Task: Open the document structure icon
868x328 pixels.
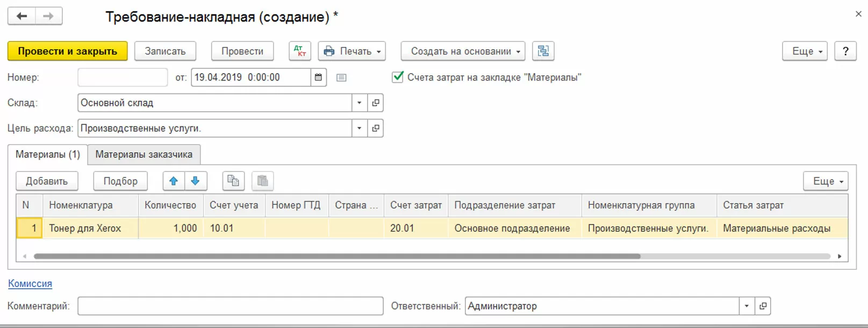Action: tap(543, 51)
